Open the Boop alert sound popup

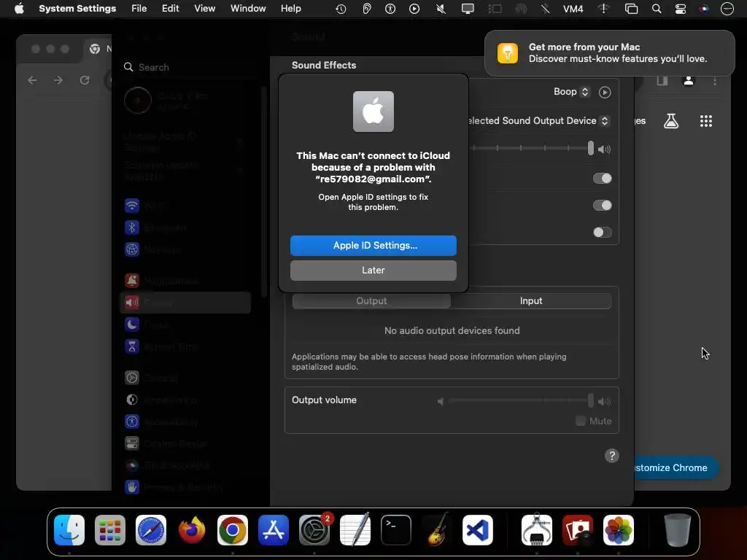(572, 92)
